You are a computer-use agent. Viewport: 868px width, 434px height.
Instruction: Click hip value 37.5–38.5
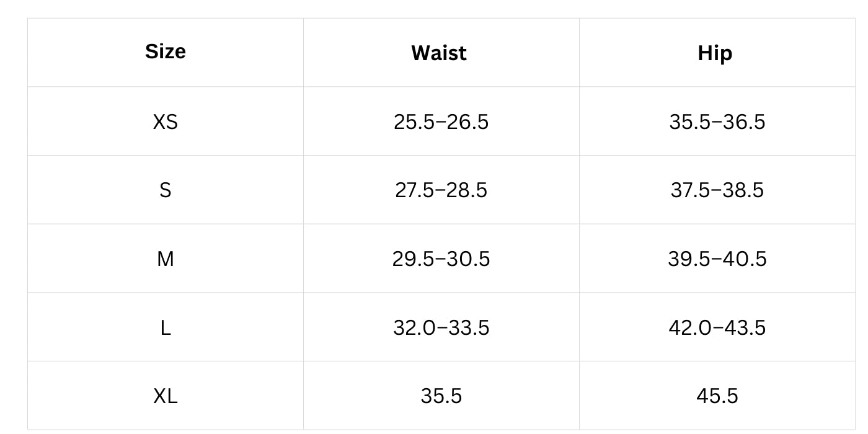pos(717,190)
